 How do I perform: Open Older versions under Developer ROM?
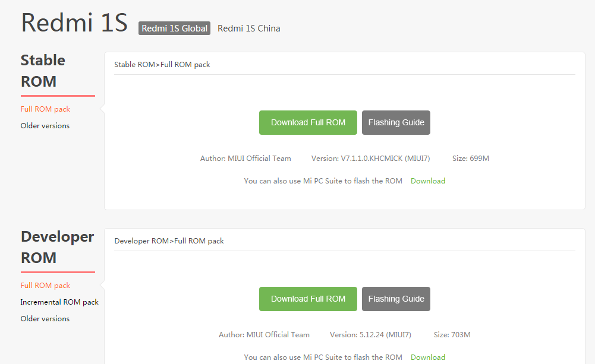(45, 319)
